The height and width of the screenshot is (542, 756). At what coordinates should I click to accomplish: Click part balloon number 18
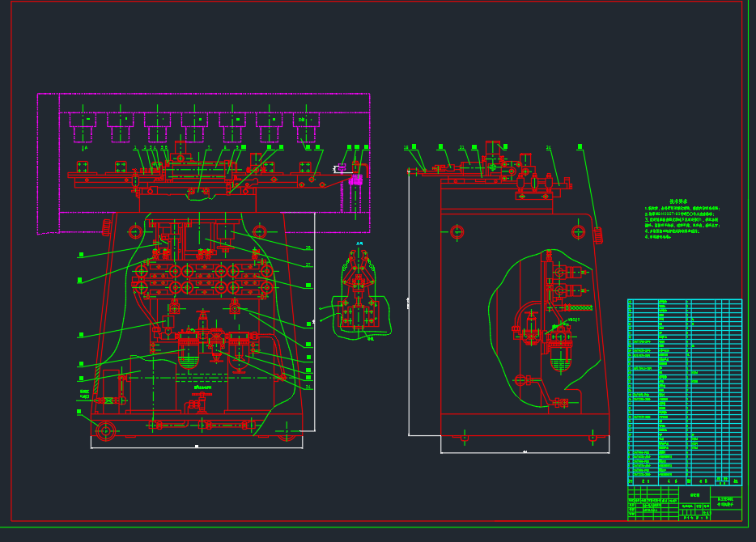406,147
